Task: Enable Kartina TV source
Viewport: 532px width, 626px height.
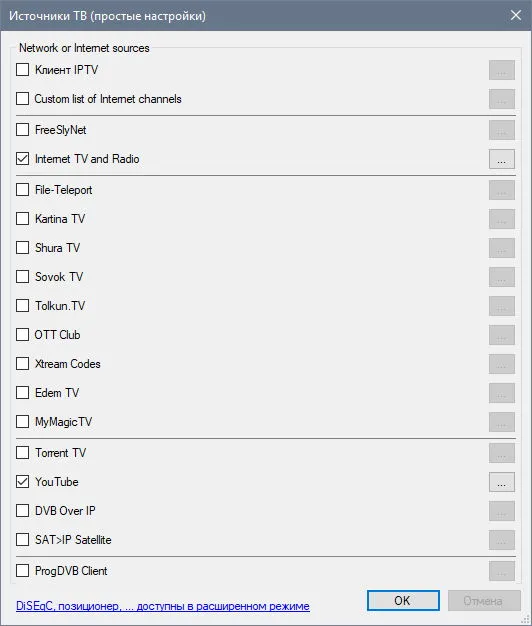Action: [x=22, y=219]
